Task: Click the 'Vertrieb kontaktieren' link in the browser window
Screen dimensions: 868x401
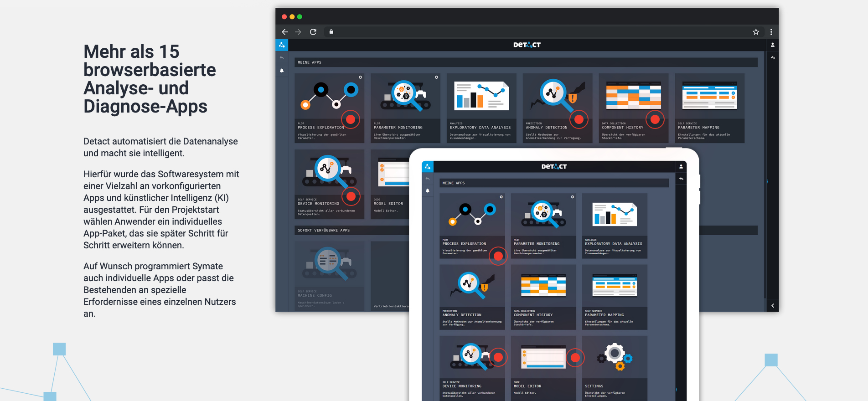Action: (x=392, y=306)
